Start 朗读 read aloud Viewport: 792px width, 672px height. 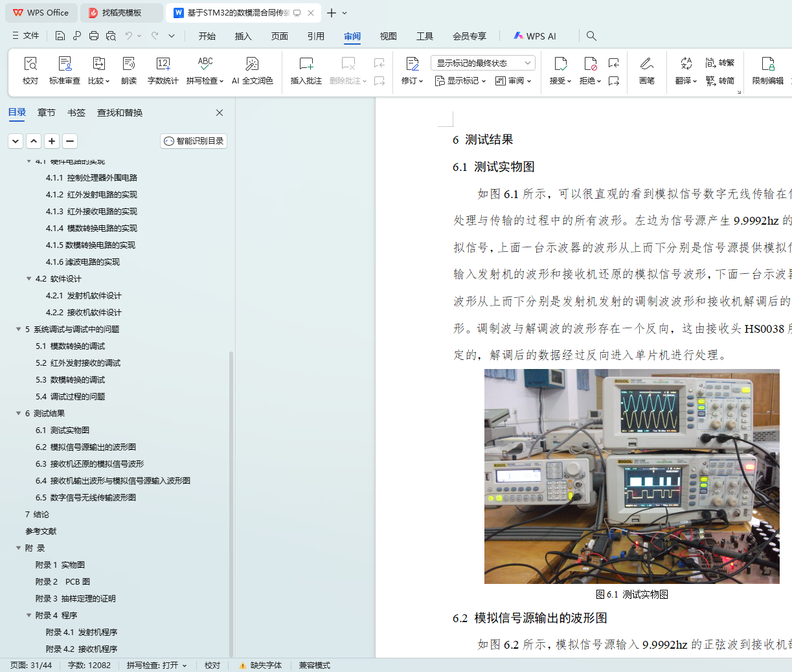click(129, 71)
